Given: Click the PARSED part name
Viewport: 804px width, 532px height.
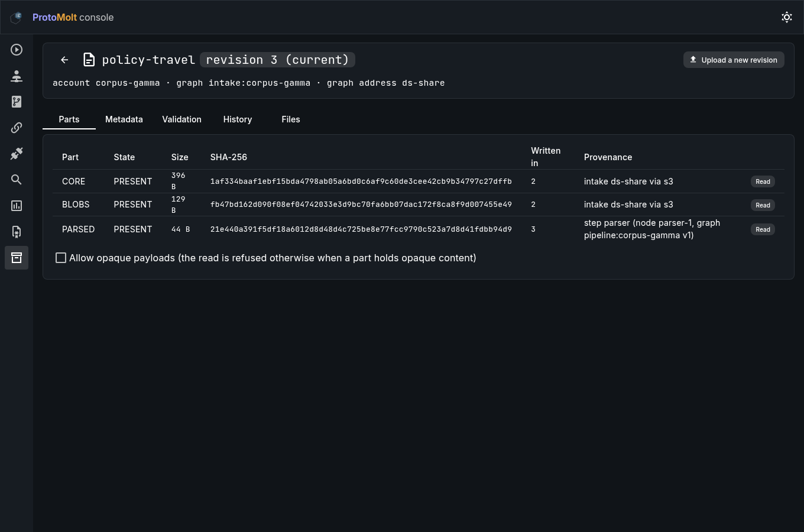Looking at the screenshot, I should (79, 229).
